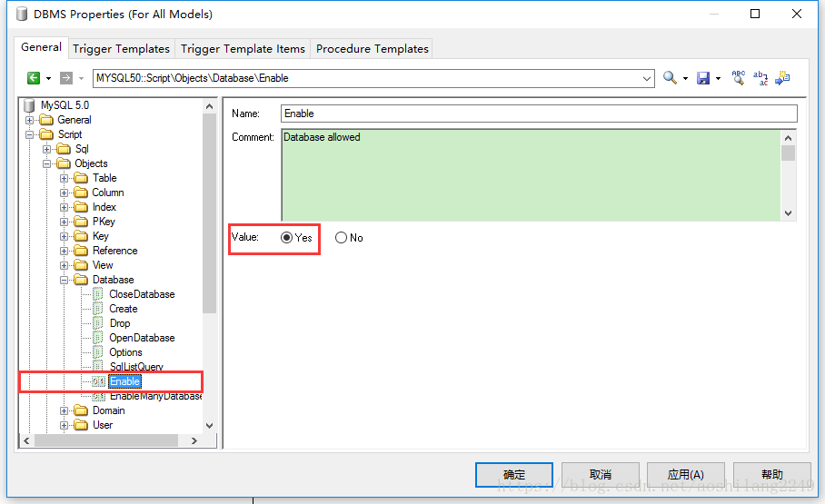Screen dimensions: 825x504
Task: Click the tree horizontal scroll right arrow
Action: click(x=194, y=440)
